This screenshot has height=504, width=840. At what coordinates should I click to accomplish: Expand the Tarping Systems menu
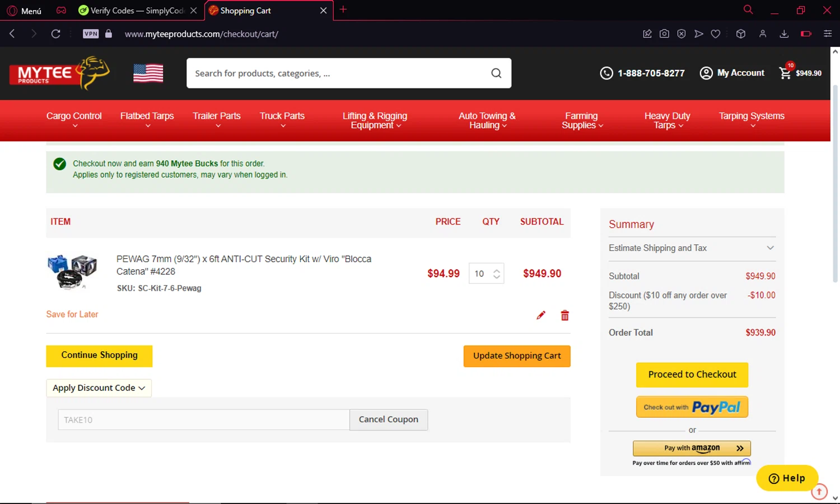point(752,120)
